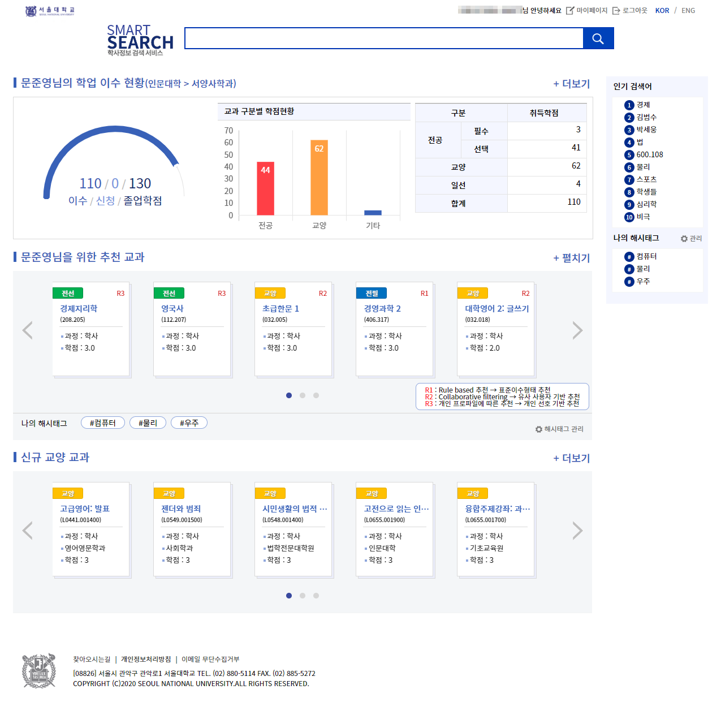Toggle the #컴퓨터 hashtag pill
The height and width of the screenshot is (728, 721).
point(102,423)
